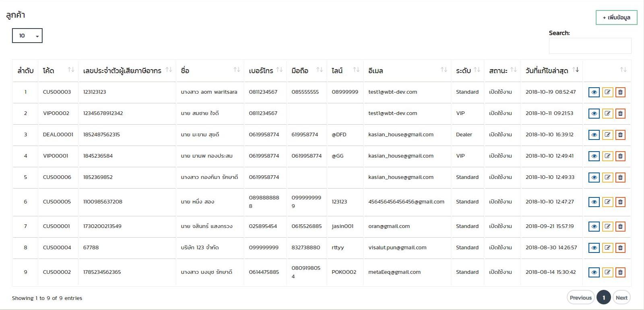Viewport: 644px width, 310px height.
Task: Delete customer CUS00002 record
Action: coord(620,272)
